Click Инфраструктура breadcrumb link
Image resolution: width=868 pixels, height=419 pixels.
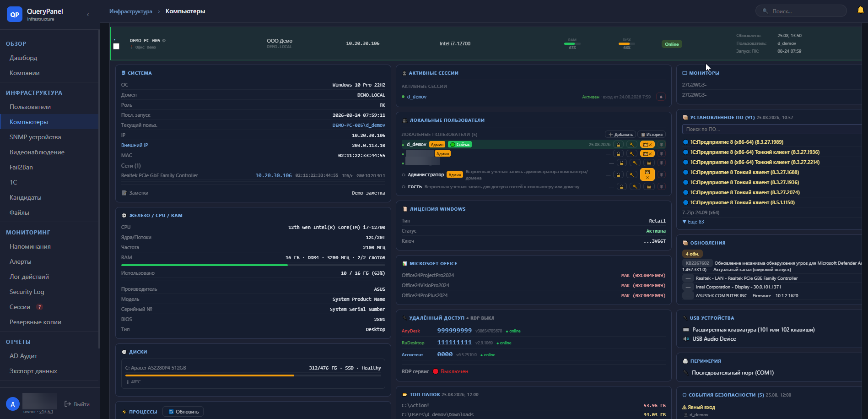pyautogui.click(x=130, y=11)
